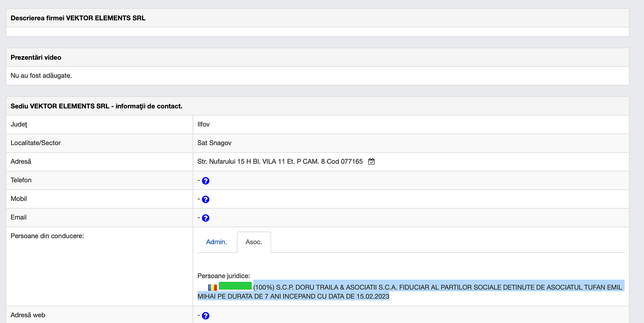Image resolution: width=644 pixels, height=323 pixels.
Task: Select the Asoc. tab
Action: 254,242
